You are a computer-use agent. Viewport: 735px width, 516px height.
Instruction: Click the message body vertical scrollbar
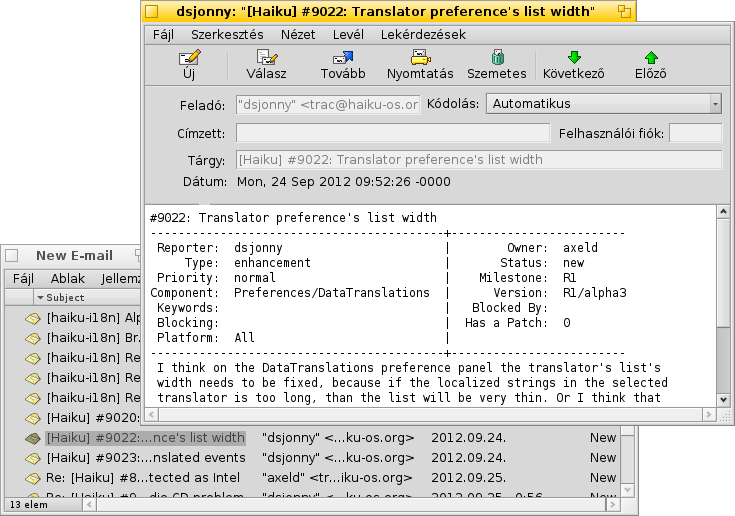tap(725, 300)
